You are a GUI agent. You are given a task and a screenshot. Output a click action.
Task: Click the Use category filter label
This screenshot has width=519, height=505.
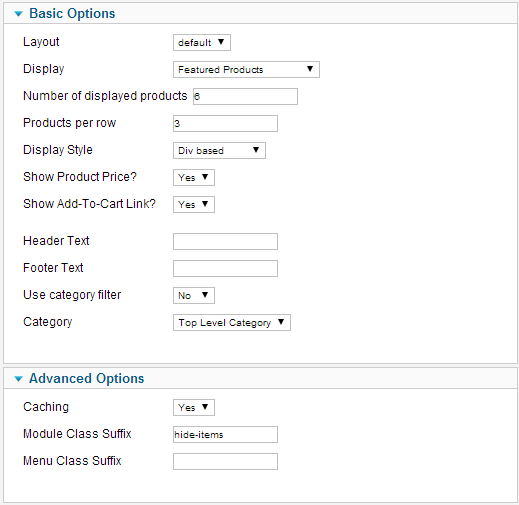[72, 295]
